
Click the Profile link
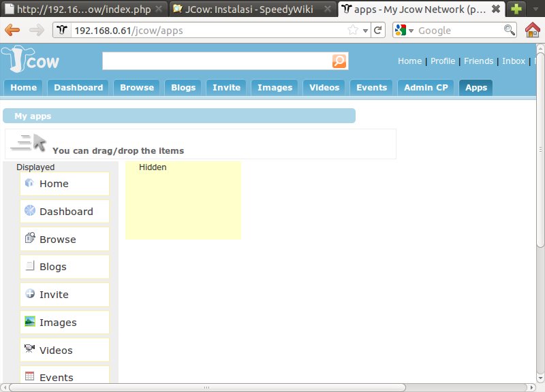(442, 61)
